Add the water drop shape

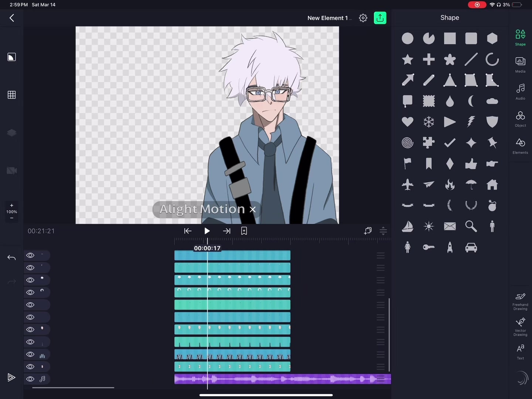pyautogui.click(x=450, y=101)
